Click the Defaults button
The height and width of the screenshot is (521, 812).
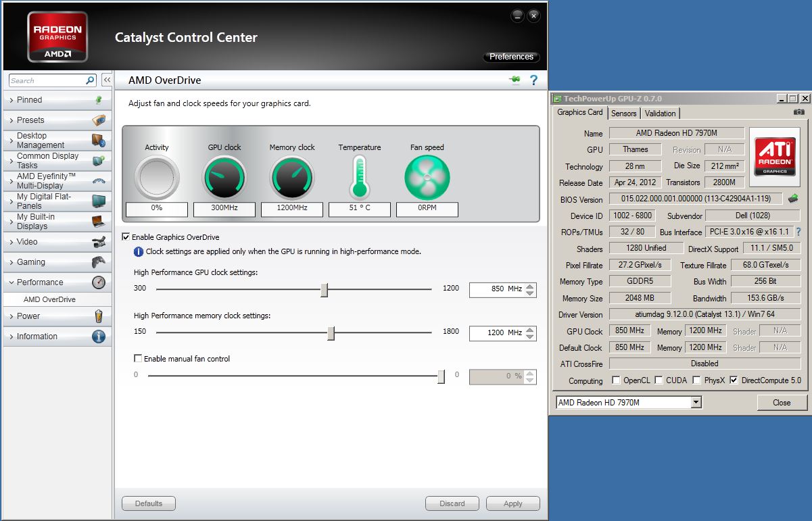(149, 503)
